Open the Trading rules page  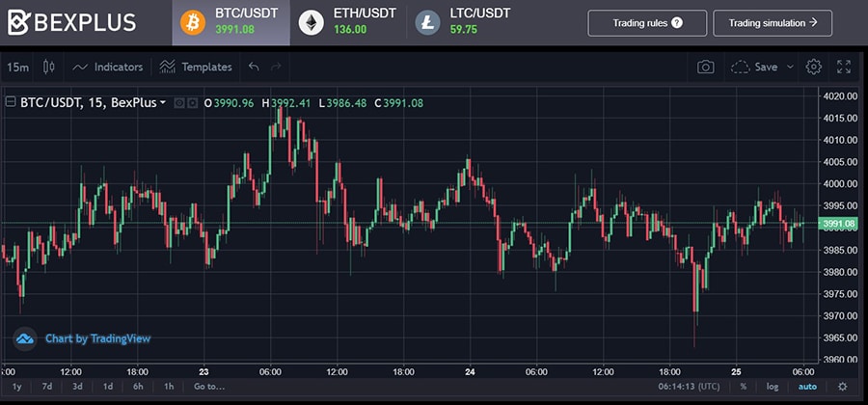[647, 23]
